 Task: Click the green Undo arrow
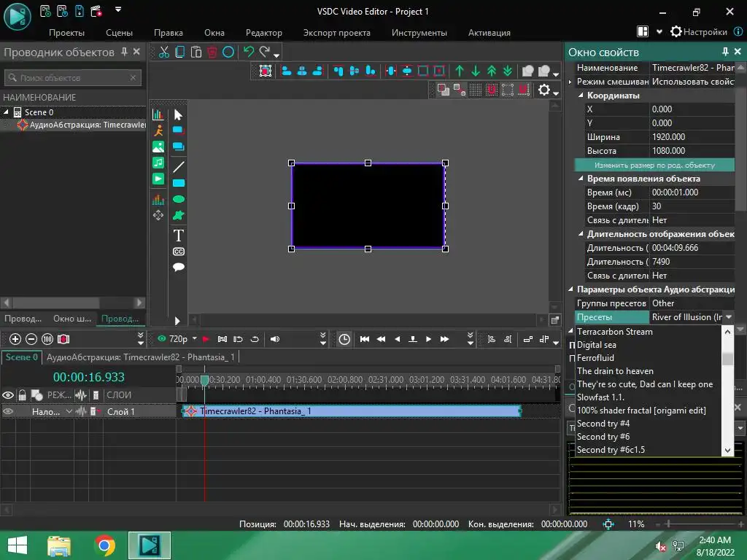coord(248,52)
